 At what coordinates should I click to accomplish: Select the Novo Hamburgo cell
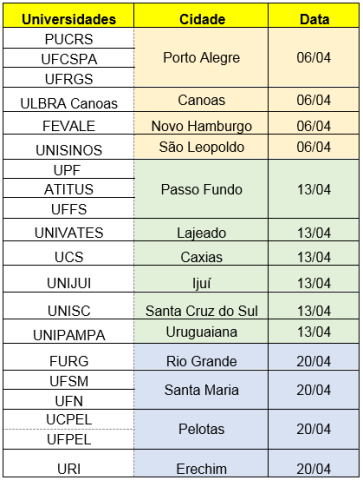(201, 124)
